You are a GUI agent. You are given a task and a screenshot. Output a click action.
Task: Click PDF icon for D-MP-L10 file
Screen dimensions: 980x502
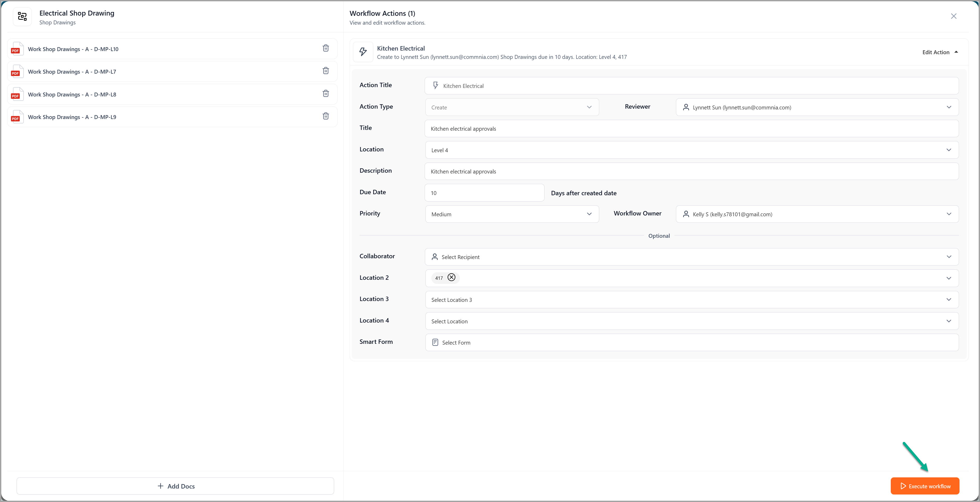point(17,49)
